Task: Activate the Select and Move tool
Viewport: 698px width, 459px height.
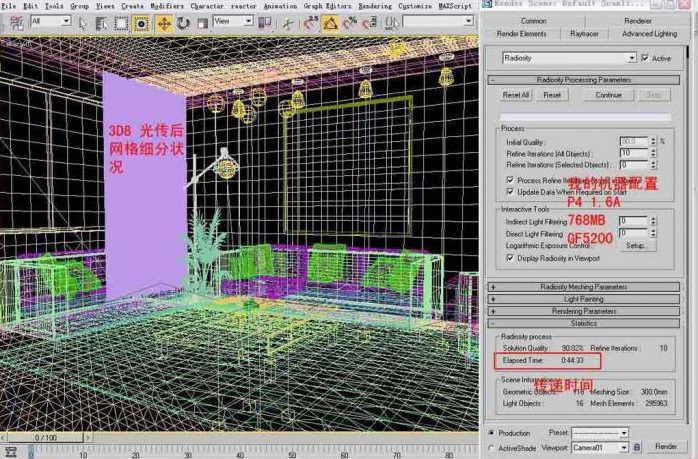Action: click(164, 21)
